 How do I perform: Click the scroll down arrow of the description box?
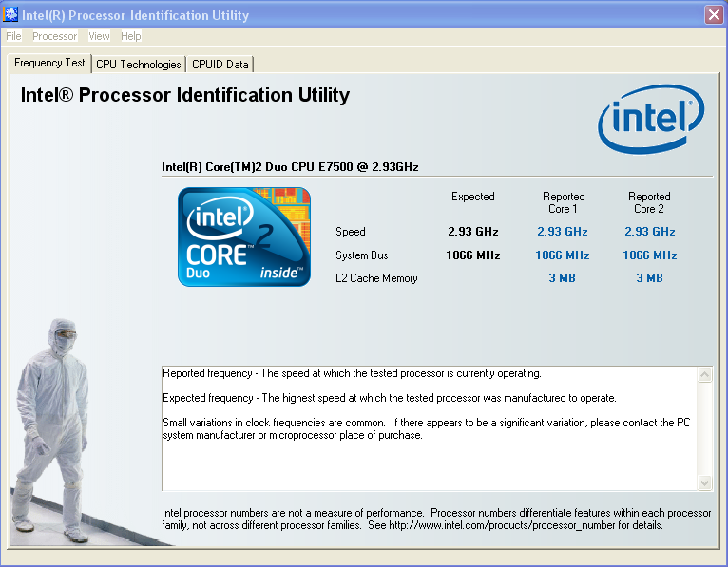704,482
